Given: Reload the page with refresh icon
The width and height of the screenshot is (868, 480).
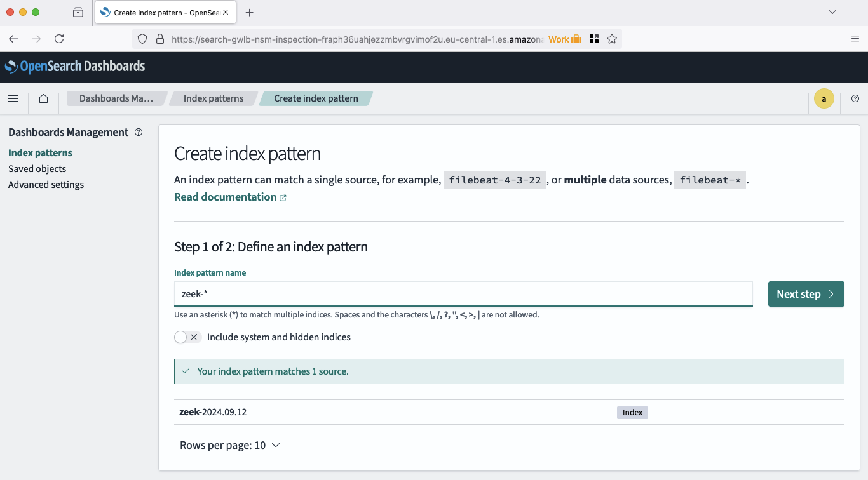Looking at the screenshot, I should 59,38.
